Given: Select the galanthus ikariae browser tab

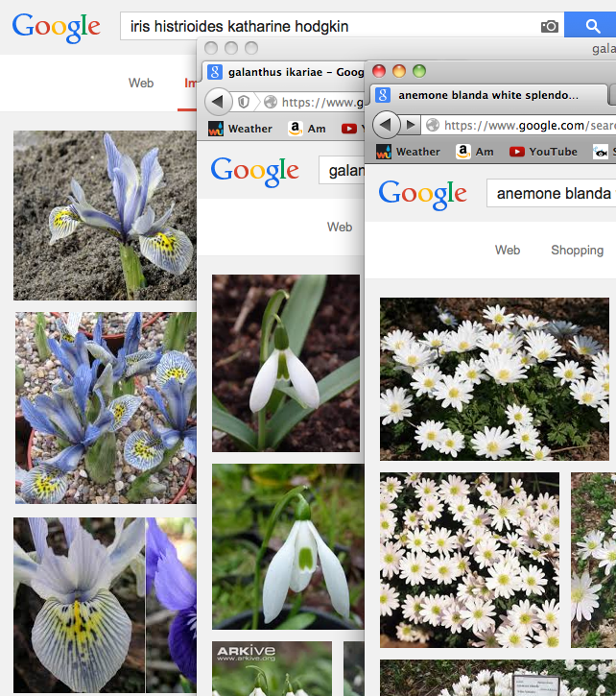Looking at the screenshot, I should click(x=284, y=72).
